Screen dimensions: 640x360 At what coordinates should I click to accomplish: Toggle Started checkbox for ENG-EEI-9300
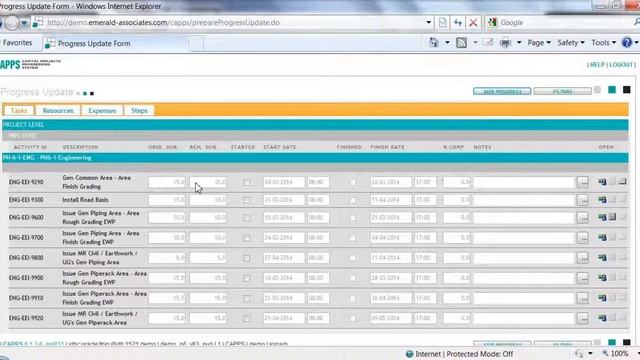tap(247, 200)
